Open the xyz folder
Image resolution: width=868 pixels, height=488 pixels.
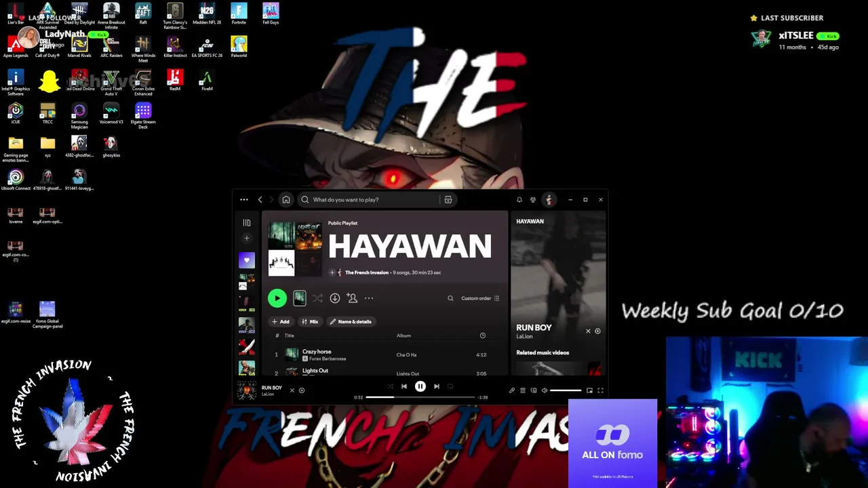point(47,146)
